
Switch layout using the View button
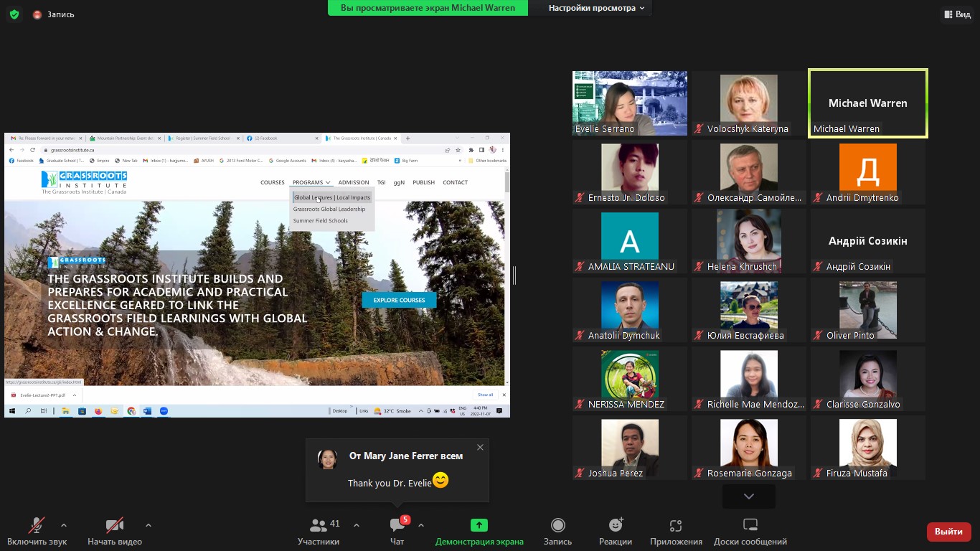(x=957, y=14)
